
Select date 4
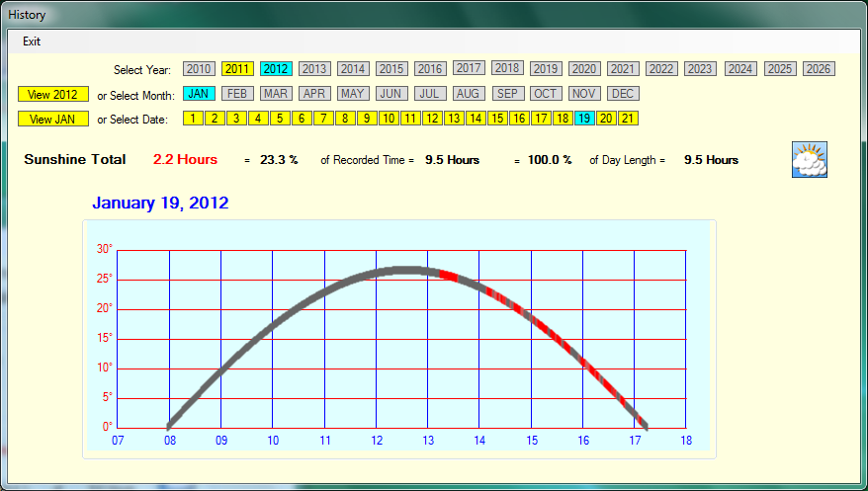(x=258, y=119)
